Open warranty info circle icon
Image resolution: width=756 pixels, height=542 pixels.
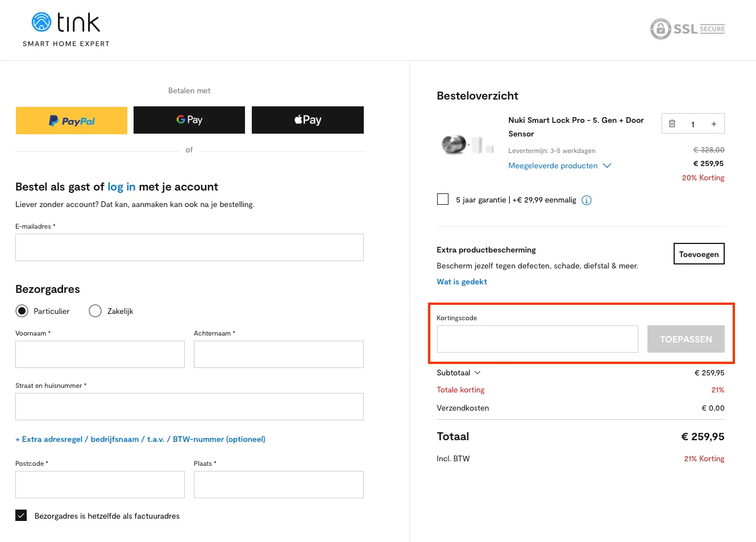pos(587,200)
